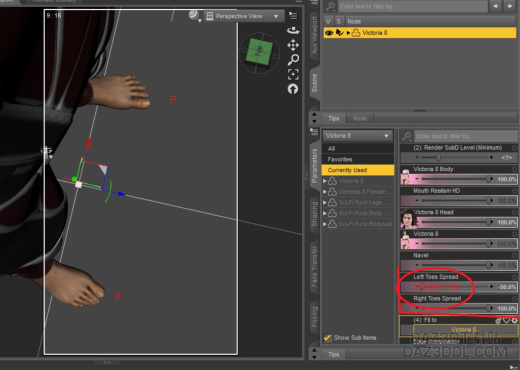Screen dimensions: 520x370
Task: Open the draw style sphere icon
Action: [194, 15]
